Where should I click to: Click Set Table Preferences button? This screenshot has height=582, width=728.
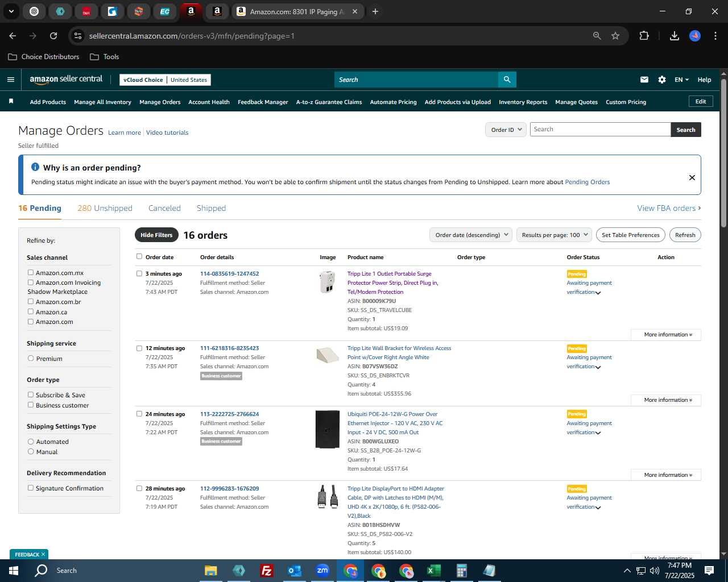(630, 235)
